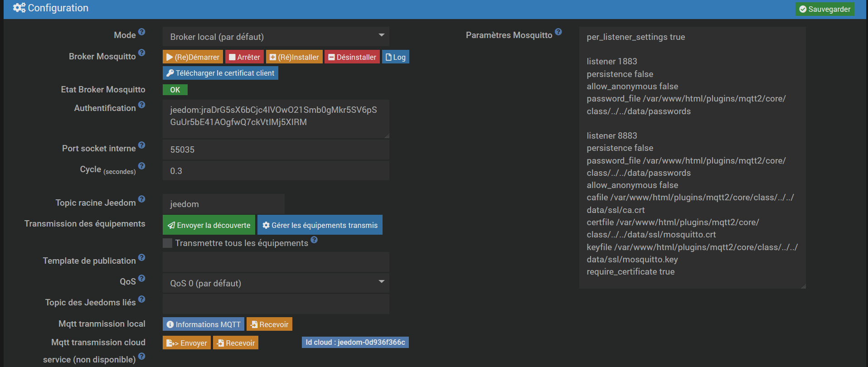Click the help icon beside Template de publication
Image resolution: width=868 pixels, height=367 pixels.
[141, 258]
